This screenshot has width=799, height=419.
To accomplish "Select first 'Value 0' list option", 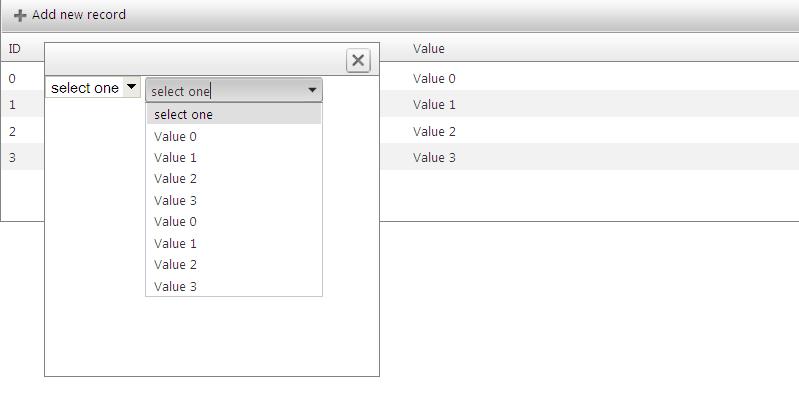I will [175, 136].
